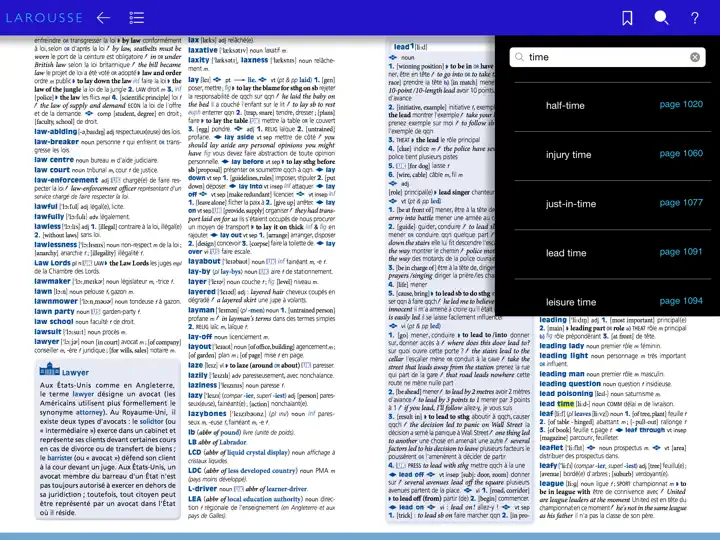Go to 'page 1020' link

click(x=681, y=104)
